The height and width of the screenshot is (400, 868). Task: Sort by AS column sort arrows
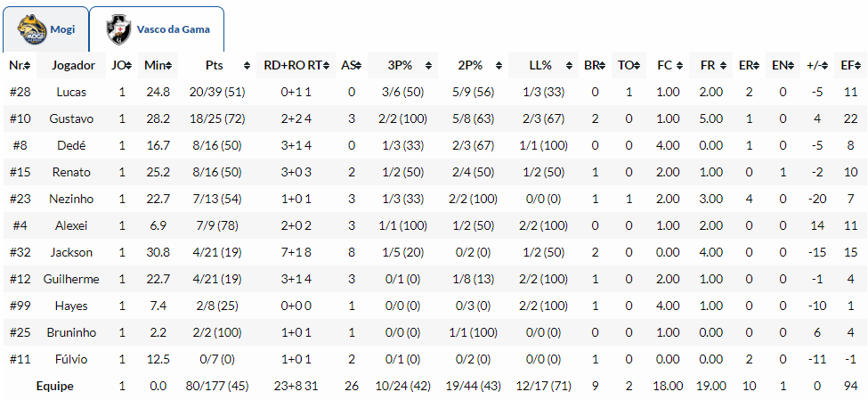pyautogui.click(x=358, y=66)
